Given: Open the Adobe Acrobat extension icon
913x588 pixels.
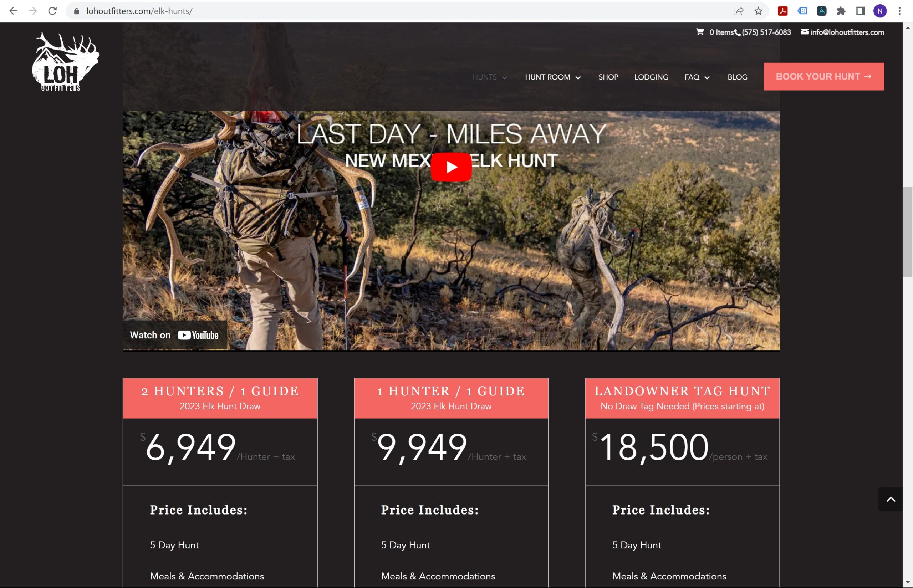Looking at the screenshot, I should [783, 11].
